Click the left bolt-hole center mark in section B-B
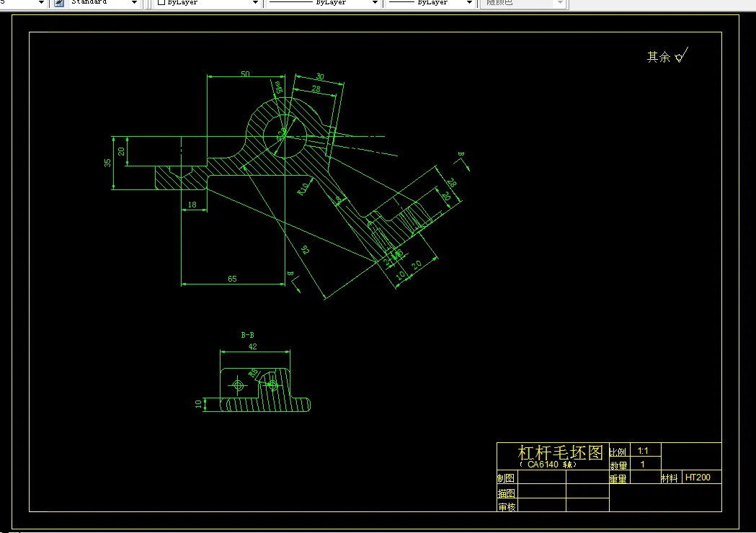This screenshot has height=533, width=756. pos(238,385)
